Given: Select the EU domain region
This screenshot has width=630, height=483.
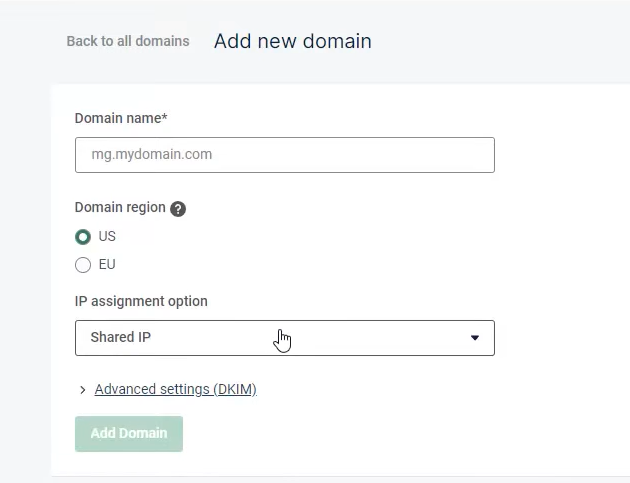Looking at the screenshot, I should (x=83, y=265).
